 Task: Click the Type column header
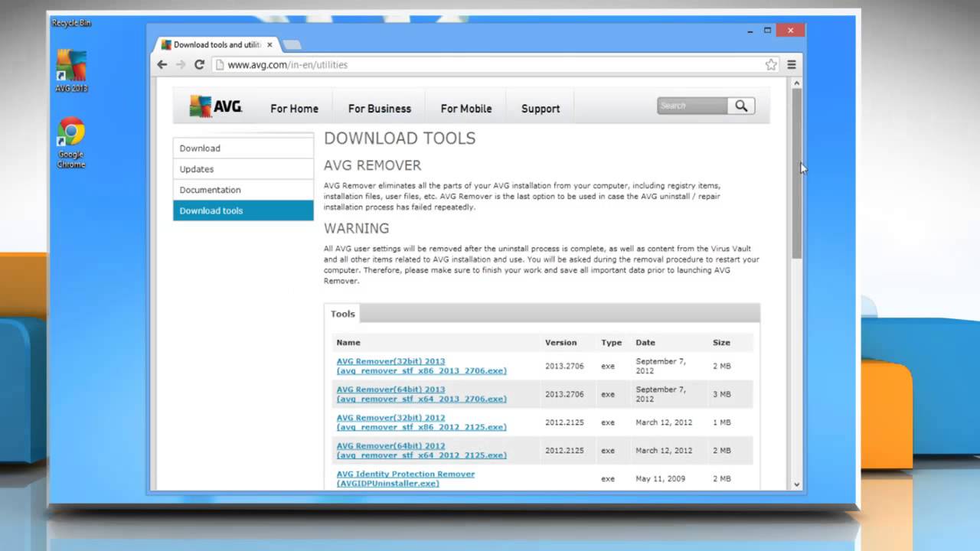pyautogui.click(x=612, y=343)
